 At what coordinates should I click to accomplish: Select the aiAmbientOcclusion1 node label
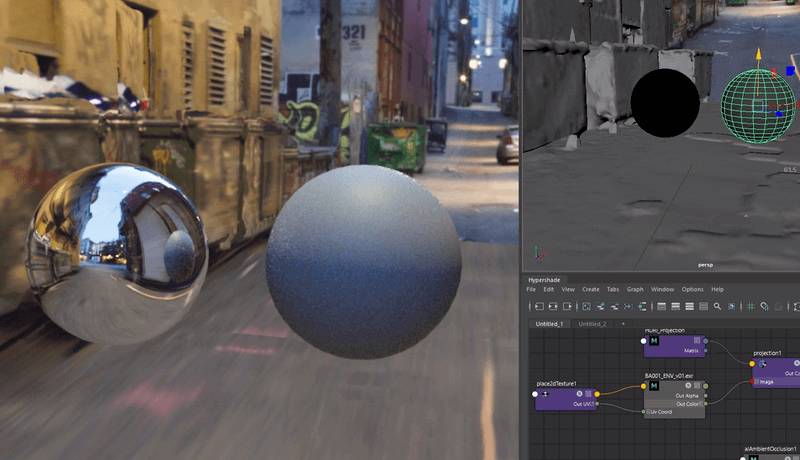pyautogui.click(x=770, y=449)
